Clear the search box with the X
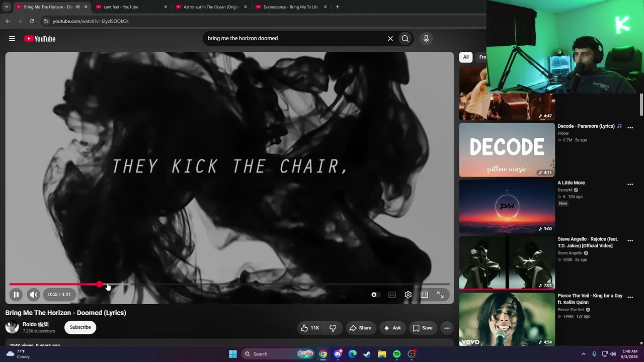 390,39
